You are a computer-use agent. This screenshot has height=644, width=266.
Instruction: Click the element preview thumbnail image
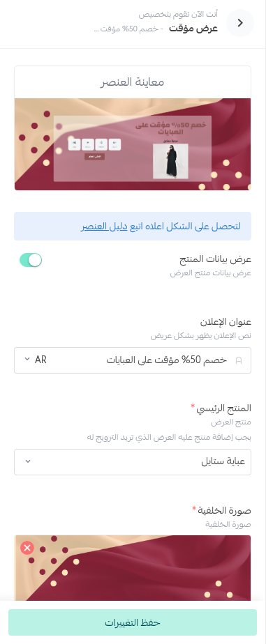tap(133, 144)
